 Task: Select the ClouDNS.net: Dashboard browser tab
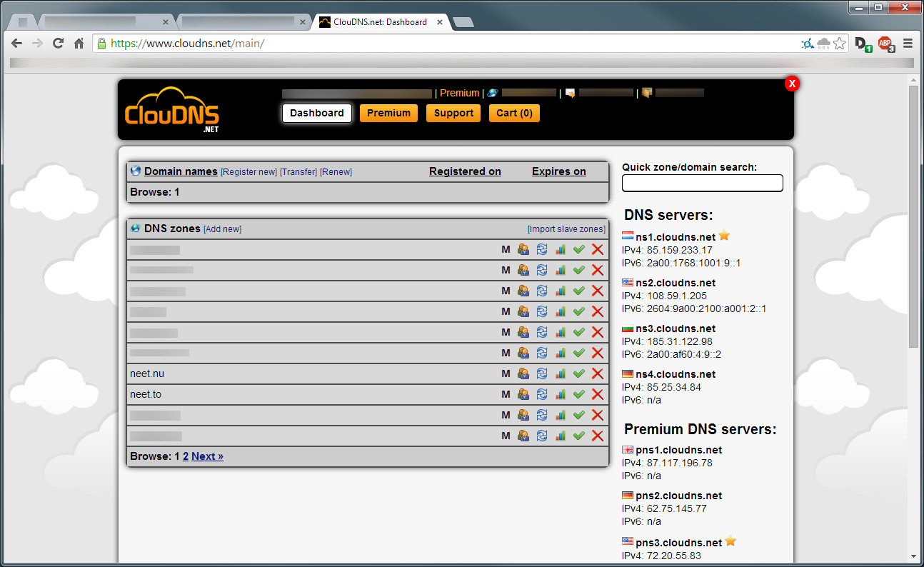(382, 21)
